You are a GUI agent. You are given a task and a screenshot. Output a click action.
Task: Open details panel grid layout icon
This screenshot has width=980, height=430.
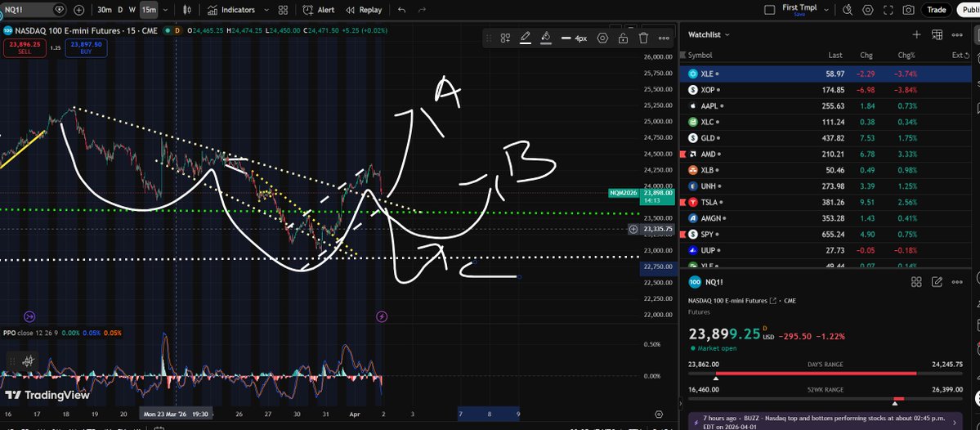pyautogui.click(x=916, y=282)
